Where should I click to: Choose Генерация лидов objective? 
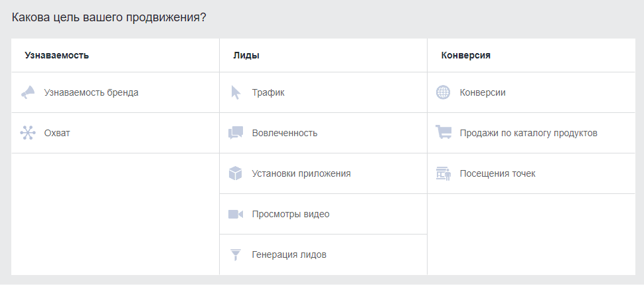[289, 254]
